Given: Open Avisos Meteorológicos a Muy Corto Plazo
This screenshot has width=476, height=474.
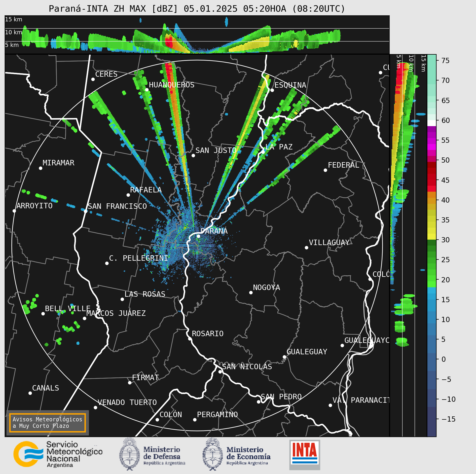Looking at the screenshot, I should point(47,423).
